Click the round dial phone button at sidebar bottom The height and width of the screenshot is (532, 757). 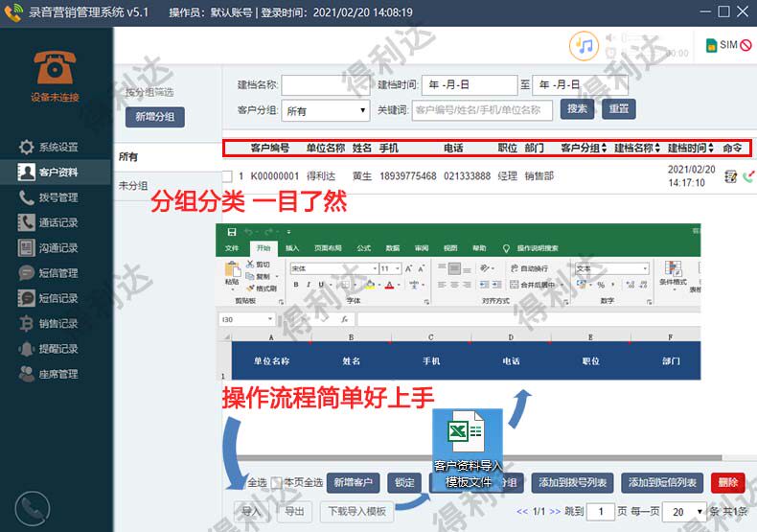(33, 509)
